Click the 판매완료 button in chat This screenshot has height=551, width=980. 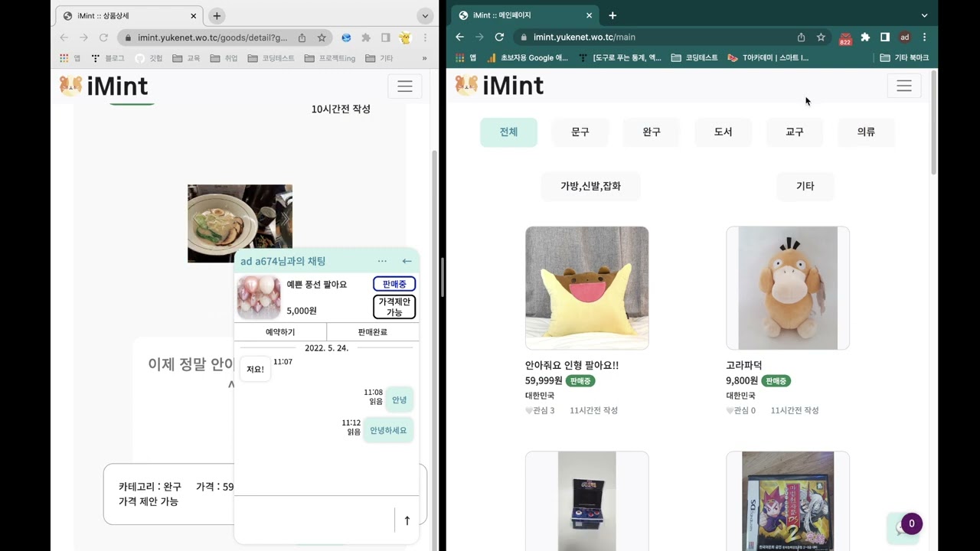tap(373, 332)
